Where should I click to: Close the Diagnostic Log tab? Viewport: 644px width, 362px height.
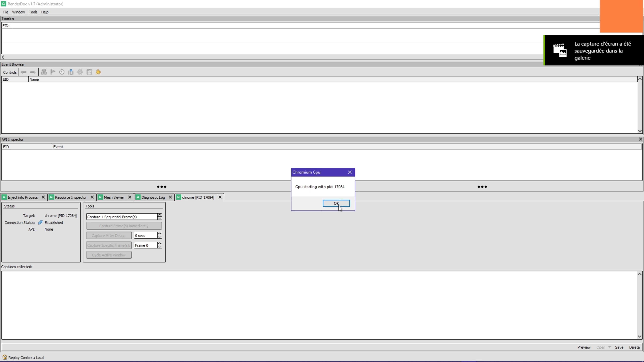[x=170, y=197]
